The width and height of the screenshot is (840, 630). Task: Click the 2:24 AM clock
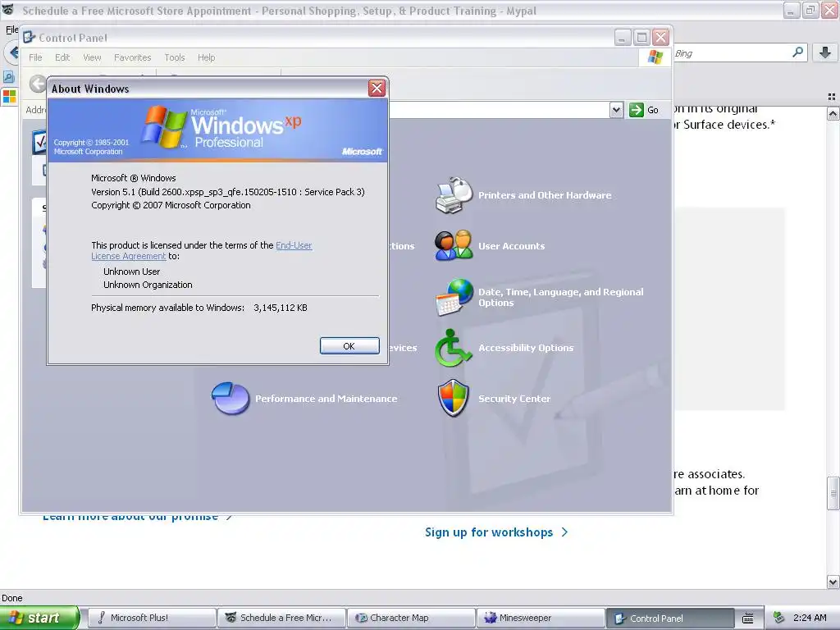[810, 618]
